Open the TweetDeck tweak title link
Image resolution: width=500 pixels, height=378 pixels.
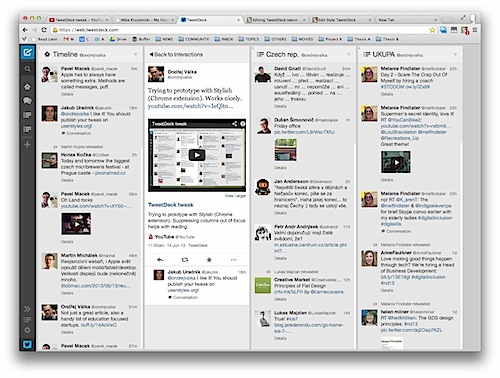coord(171,205)
